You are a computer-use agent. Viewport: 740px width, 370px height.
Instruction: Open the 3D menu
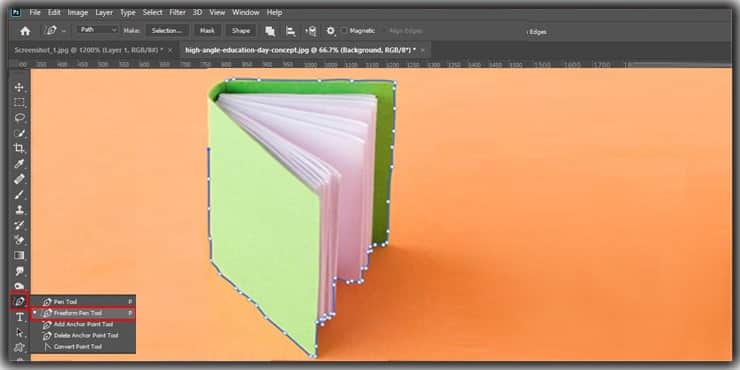tap(197, 13)
